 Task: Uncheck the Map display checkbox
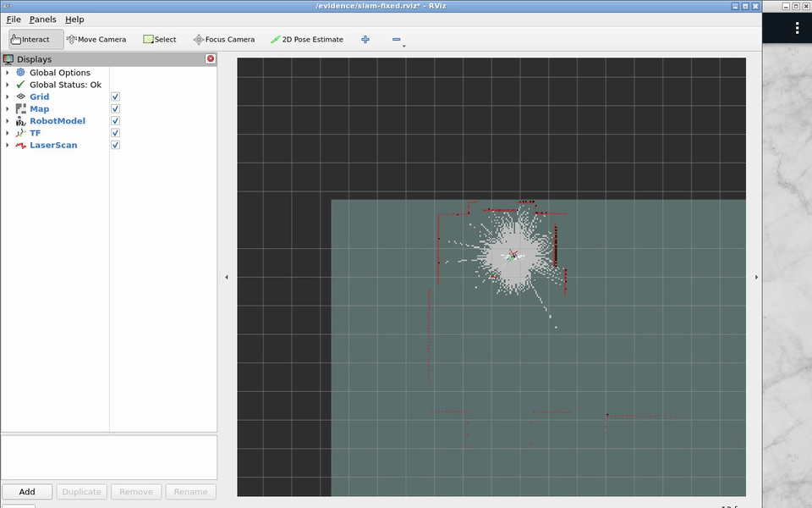(x=116, y=109)
